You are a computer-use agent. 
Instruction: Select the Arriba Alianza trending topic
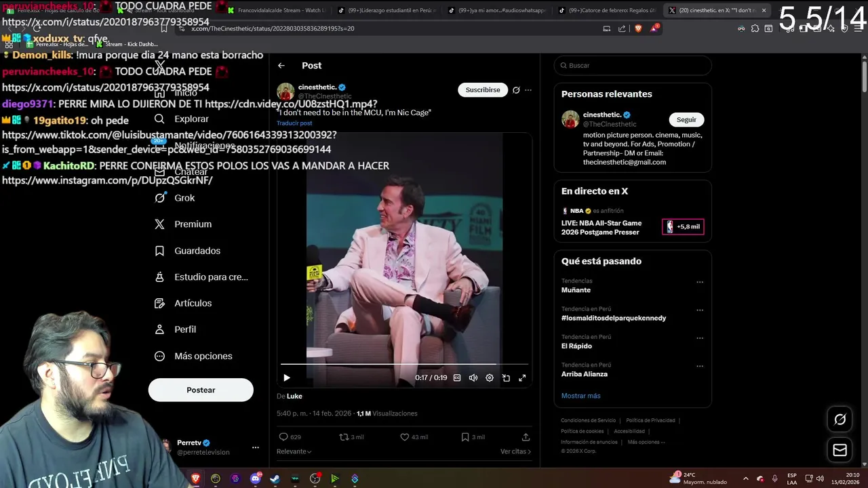coord(585,374)
